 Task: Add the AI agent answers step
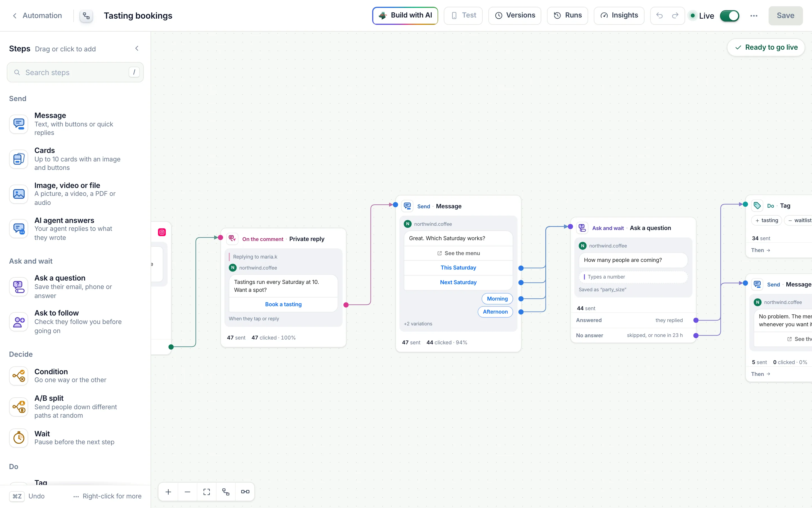click(x=75, y=229)
